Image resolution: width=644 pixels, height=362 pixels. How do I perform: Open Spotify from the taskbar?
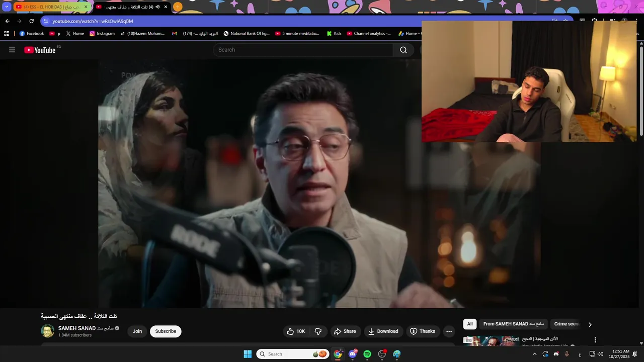[x=367, y=354]
